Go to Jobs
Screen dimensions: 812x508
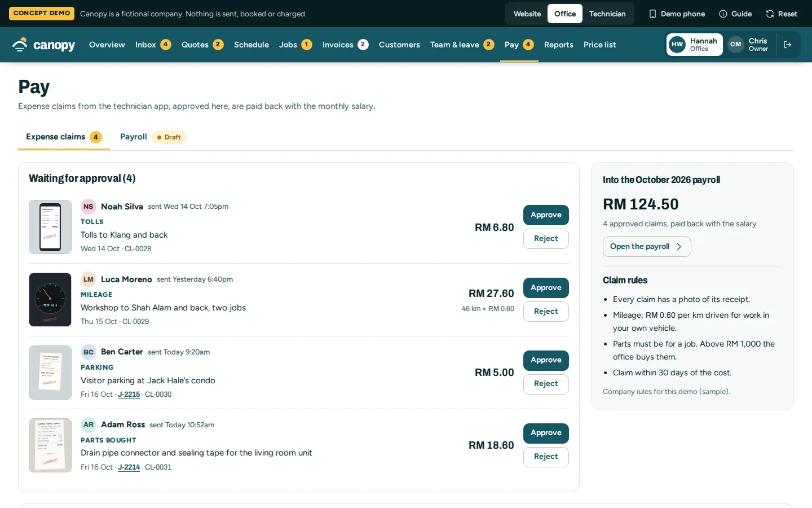[x=295, y=45]
